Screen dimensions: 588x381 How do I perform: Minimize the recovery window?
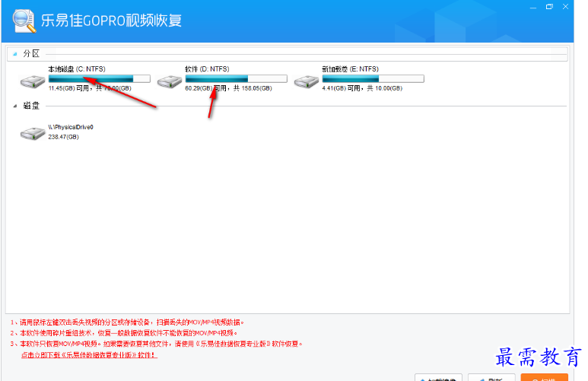point(533,7)
